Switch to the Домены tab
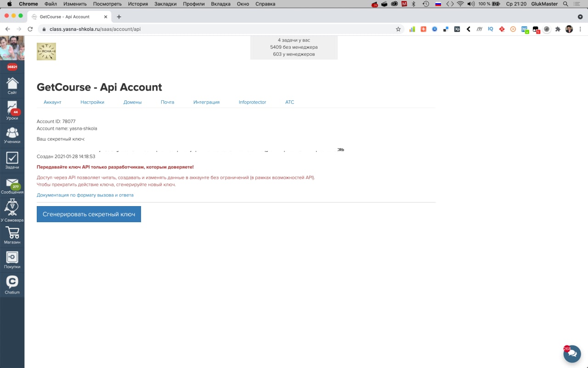 pyautogui.click(x=132, y=102)
